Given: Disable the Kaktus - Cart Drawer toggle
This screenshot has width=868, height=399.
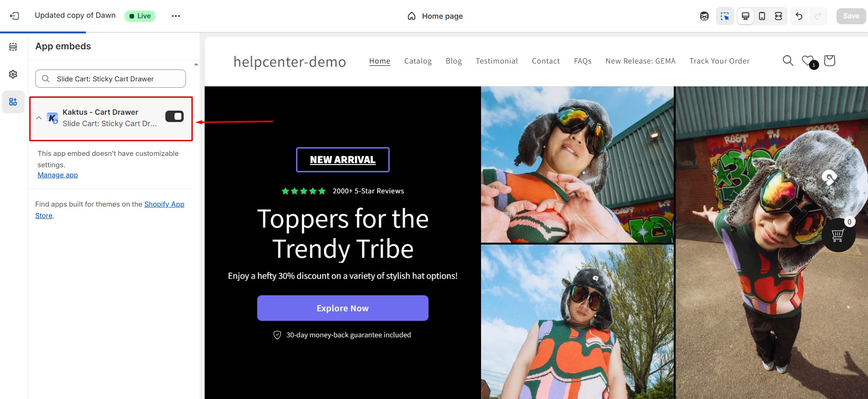Looking at the screenshot, I should (175, 117).
